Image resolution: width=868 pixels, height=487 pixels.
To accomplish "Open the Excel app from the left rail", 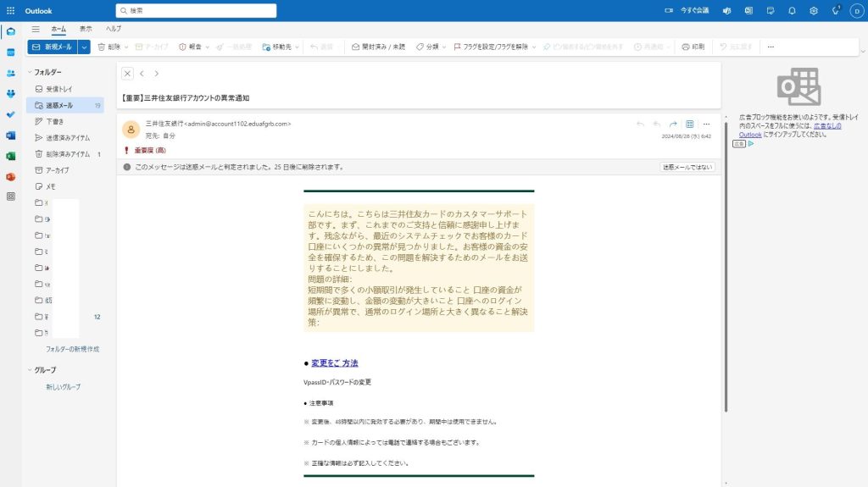I will coord(10,156).
